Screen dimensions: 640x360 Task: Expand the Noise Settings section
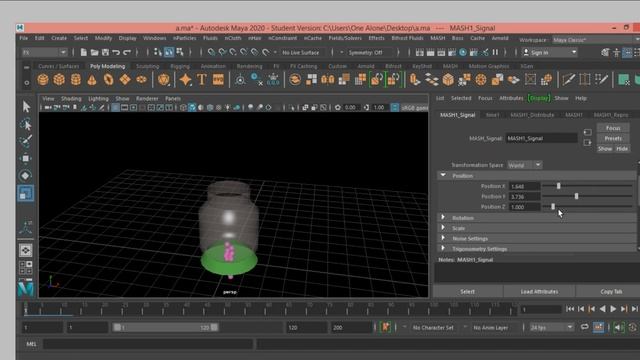coord(443,238)
